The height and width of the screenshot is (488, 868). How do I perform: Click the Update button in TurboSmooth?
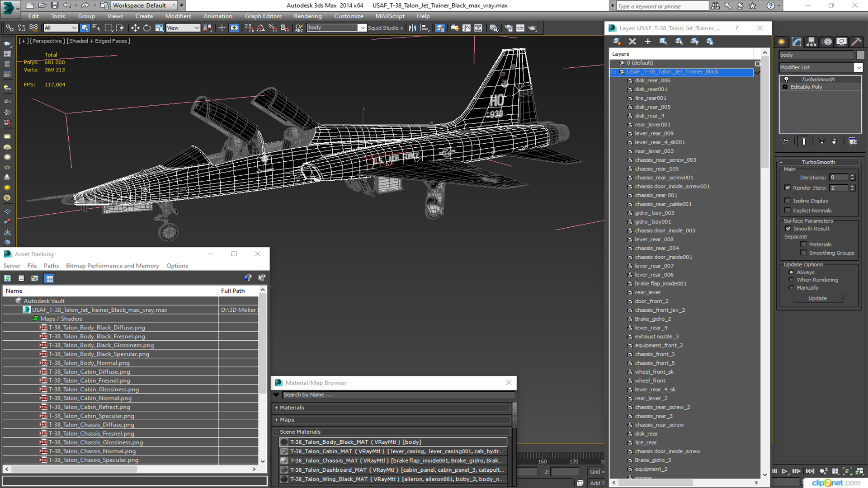[817, 299]
